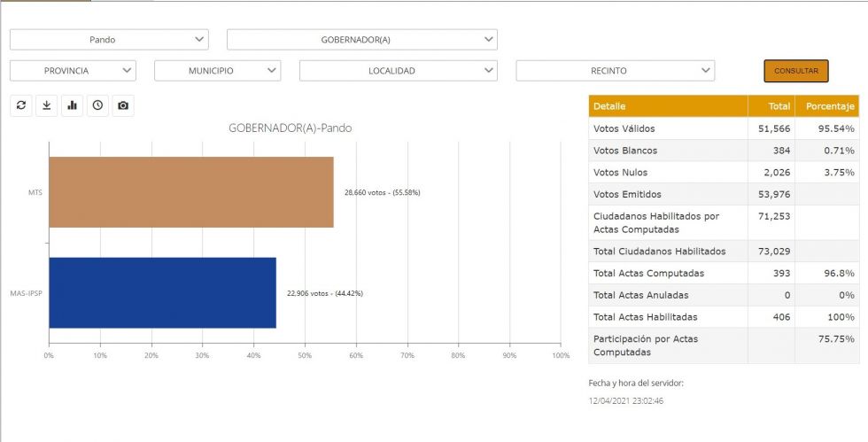This screenshot has width=868, height=442.
Task: Click the refresh chart icon
Action: pos(21,105)
